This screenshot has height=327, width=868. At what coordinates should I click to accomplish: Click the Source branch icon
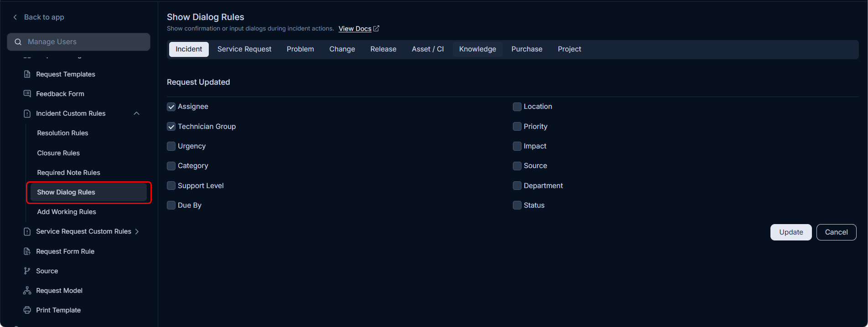27,271
